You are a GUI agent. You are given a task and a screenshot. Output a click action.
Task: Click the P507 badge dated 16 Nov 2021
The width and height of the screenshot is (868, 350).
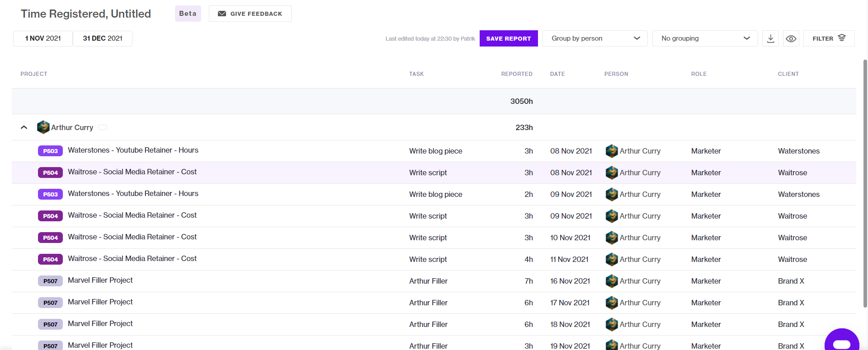50,281
